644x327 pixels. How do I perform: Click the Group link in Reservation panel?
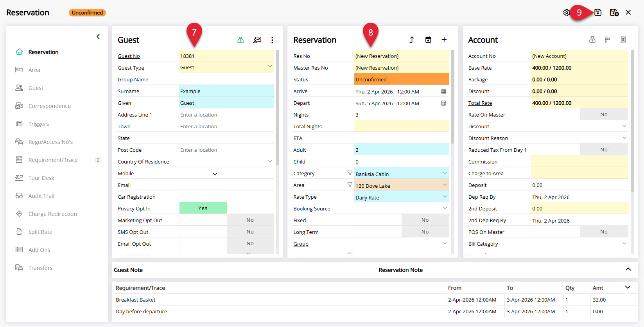click(x=301, y=244)
